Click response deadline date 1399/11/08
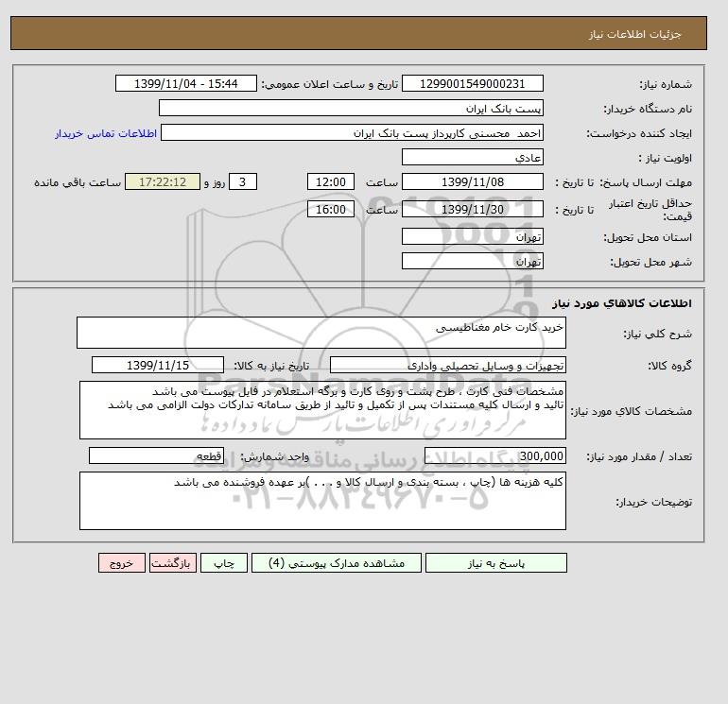Image resolution: width=728 pixels, height=704 pixels. (472, 182)
